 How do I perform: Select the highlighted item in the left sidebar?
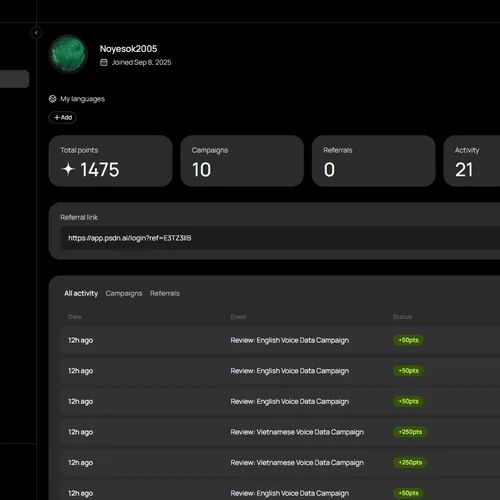point(14,79)
